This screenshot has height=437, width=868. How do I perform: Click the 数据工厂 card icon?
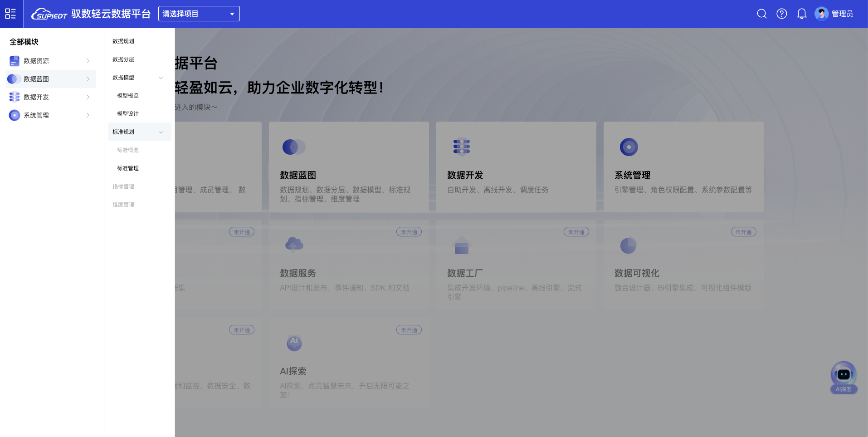click(x=462, y=245)
